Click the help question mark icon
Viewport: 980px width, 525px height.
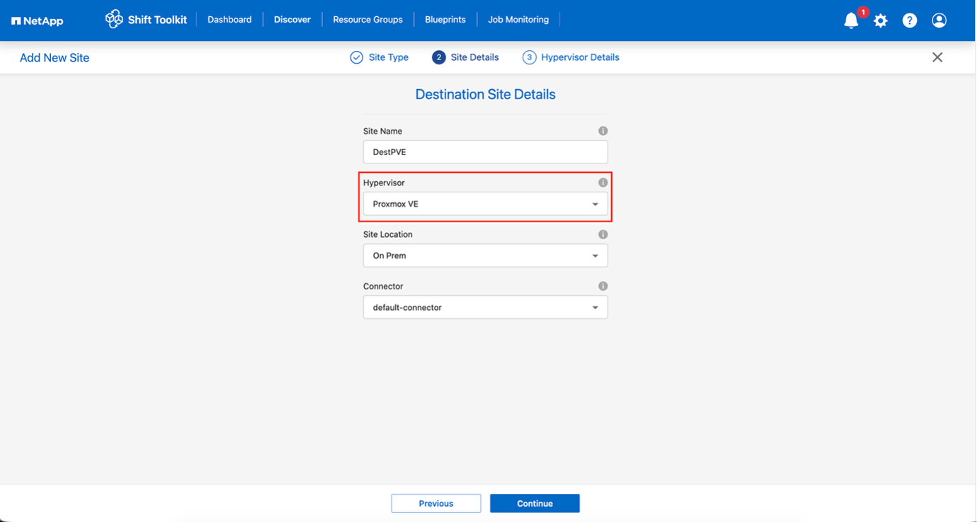pyautogui.click(x=909, y=21)
